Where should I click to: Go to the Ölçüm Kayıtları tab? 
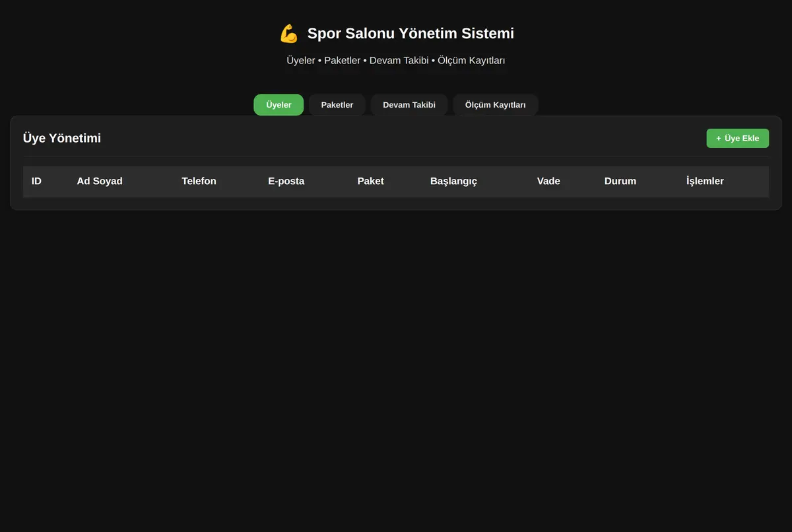[x=496, y=105]
